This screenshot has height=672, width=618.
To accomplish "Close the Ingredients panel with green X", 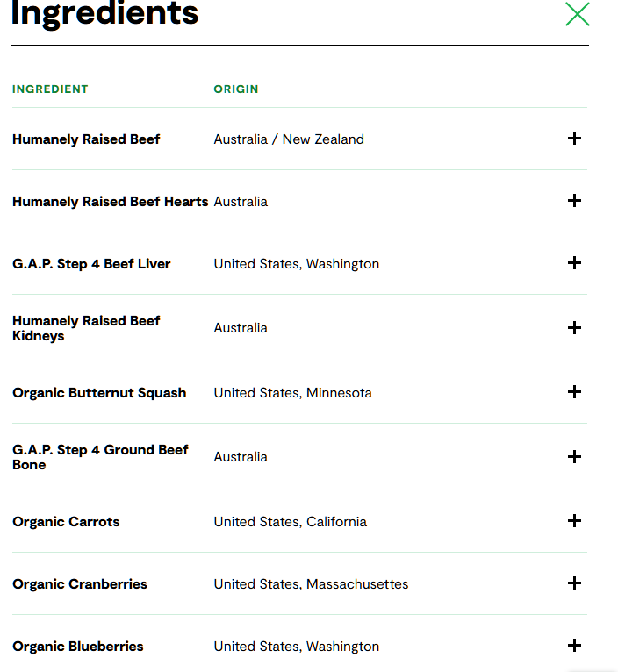I will [x=577, y=14].
